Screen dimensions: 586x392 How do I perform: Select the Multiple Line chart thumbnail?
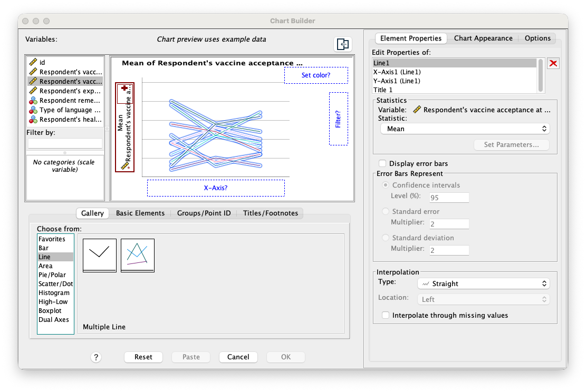(138, 256)
